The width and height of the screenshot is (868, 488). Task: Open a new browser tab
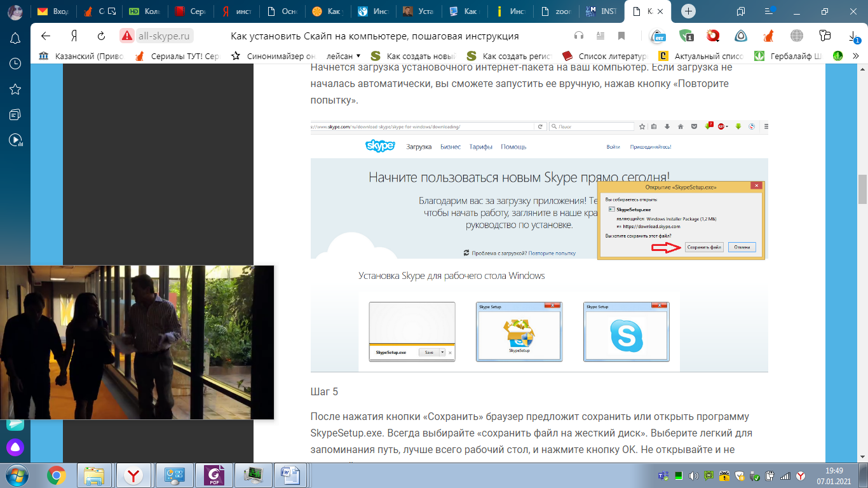(x=689, y=11)
